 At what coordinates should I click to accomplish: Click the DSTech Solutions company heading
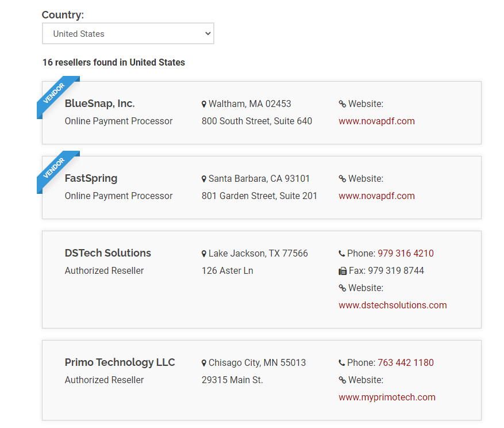point(107,253)
